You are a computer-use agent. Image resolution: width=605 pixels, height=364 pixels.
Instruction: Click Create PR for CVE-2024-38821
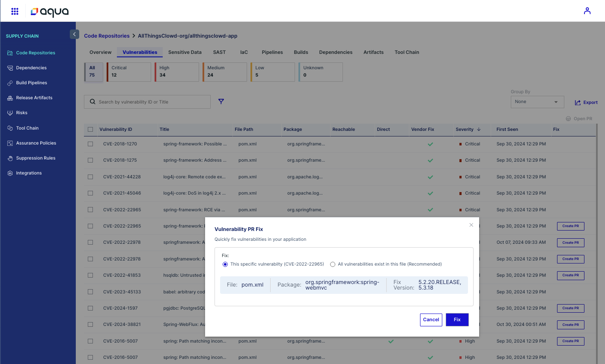tap(570, 325)
